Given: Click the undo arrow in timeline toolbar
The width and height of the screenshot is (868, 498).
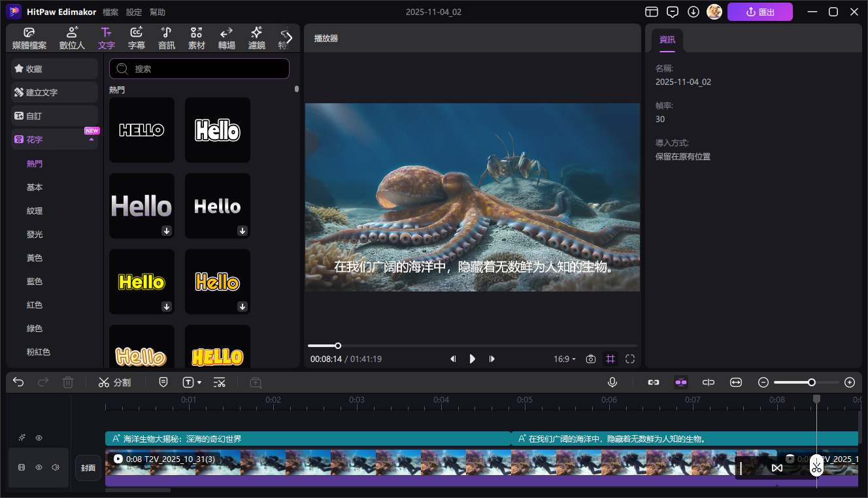Looking at the screenshot, I should tap(18, 382).
